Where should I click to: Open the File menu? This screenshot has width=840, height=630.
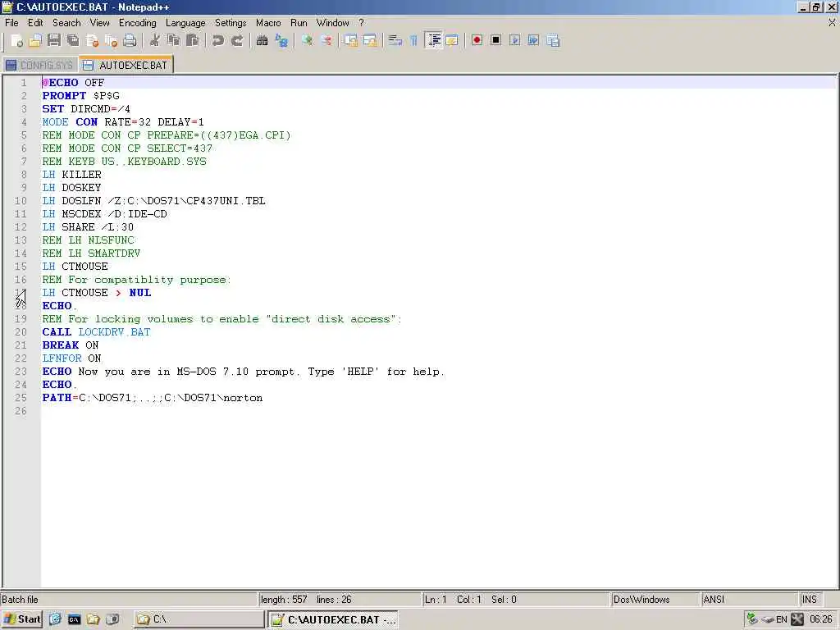pyautogui.click(x=11, y=23)
